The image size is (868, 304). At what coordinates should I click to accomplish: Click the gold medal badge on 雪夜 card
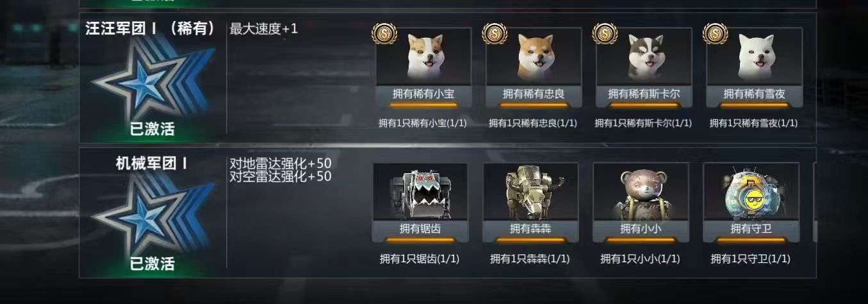click(715, 33)
